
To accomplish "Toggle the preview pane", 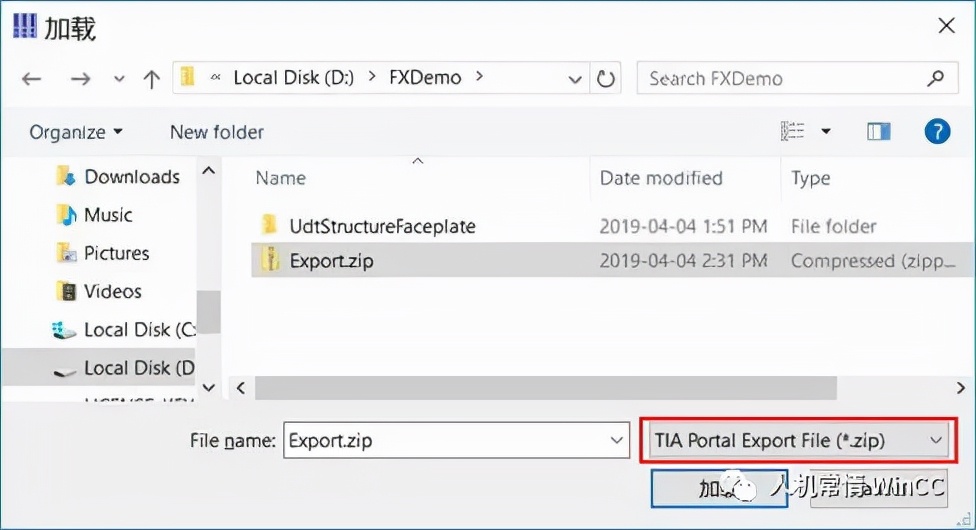I will [878, 131].
